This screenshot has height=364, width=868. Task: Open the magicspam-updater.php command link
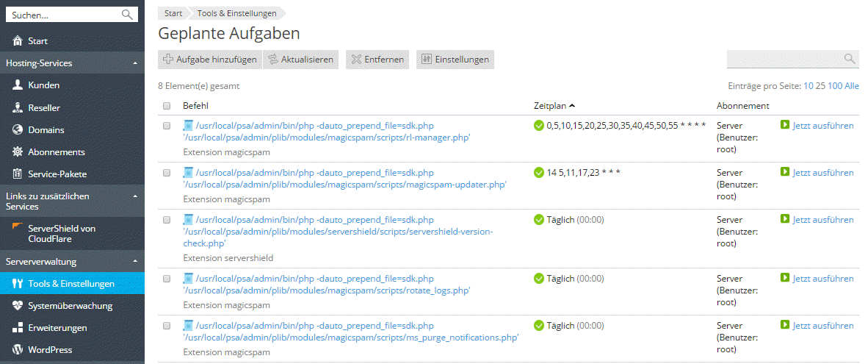point(345,179)
